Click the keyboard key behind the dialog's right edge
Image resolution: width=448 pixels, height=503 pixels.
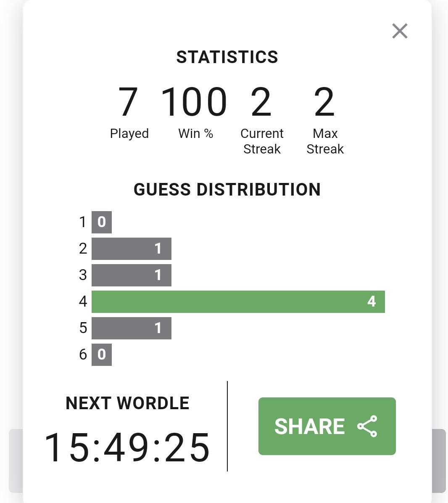[x=439, y=461]
